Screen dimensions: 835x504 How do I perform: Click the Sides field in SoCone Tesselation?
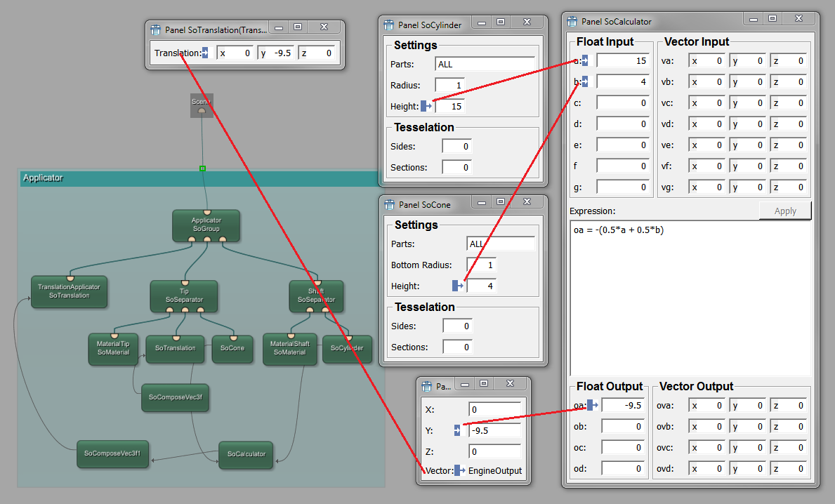457,326
